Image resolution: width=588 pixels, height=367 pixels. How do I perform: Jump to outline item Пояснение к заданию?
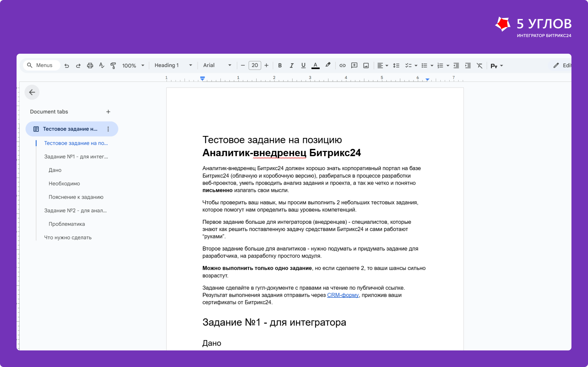click(x=76, y=197)
